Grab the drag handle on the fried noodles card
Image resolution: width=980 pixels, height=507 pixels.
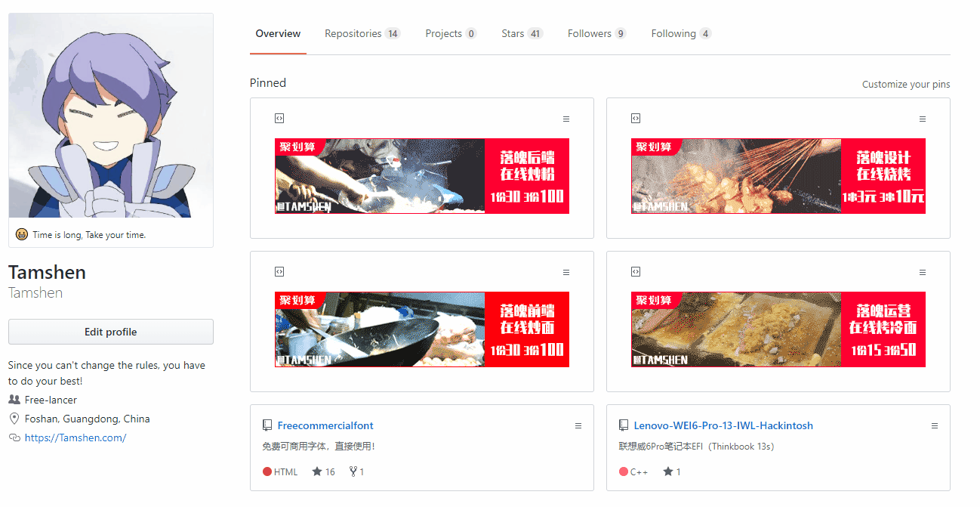pos(566,273)
